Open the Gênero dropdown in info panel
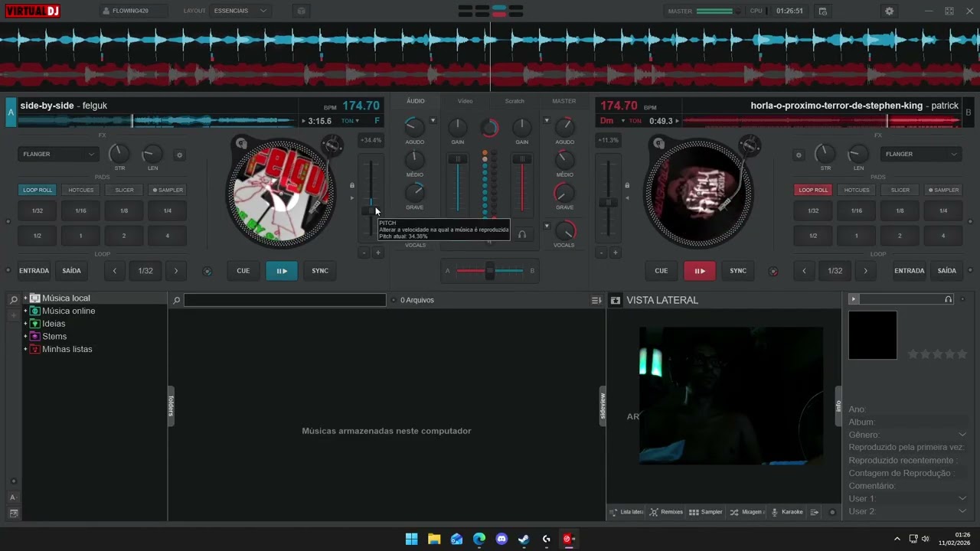The height and width of the screenshot is (551, 980). click(962, 435)
